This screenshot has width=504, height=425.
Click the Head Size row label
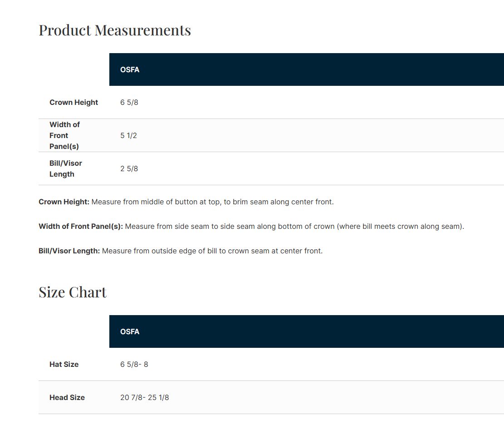click(67, 397)
